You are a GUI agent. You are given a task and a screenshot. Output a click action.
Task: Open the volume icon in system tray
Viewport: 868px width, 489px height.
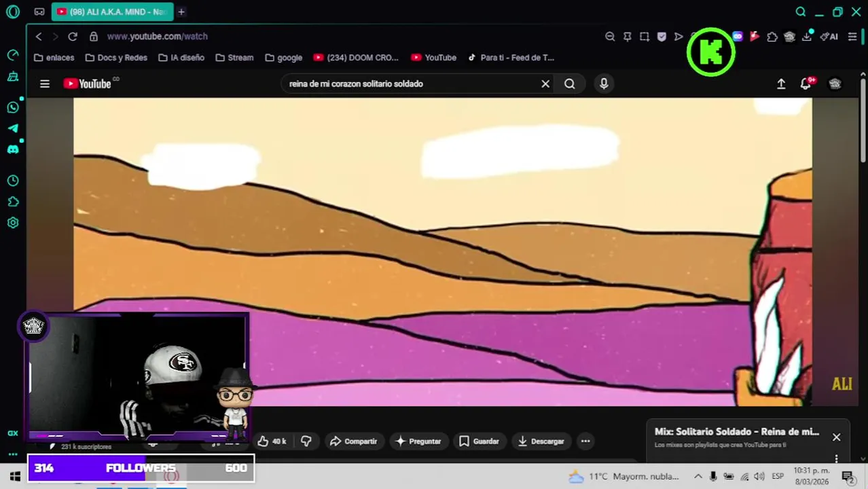click(x=759, y=476)
